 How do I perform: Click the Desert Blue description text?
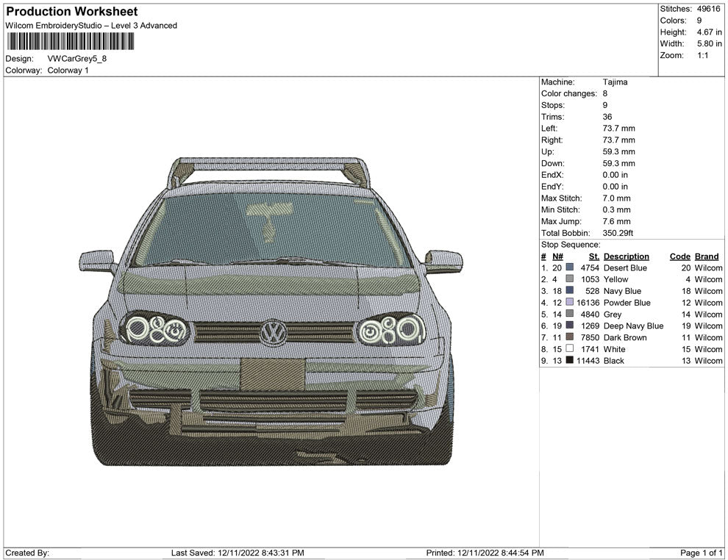click(625, 268)
